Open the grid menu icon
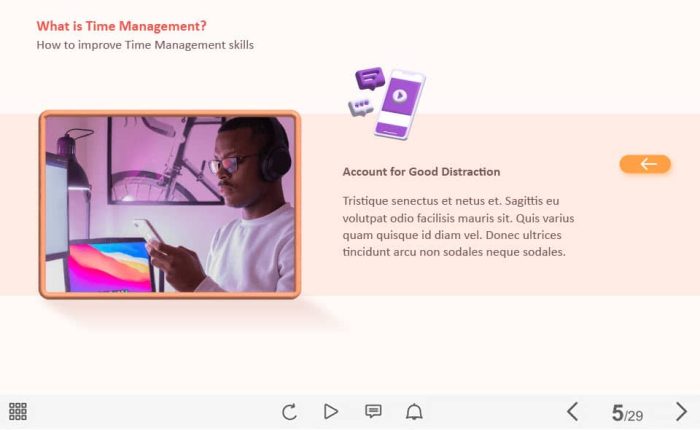 pyautogui.click(x=17, y=411)
